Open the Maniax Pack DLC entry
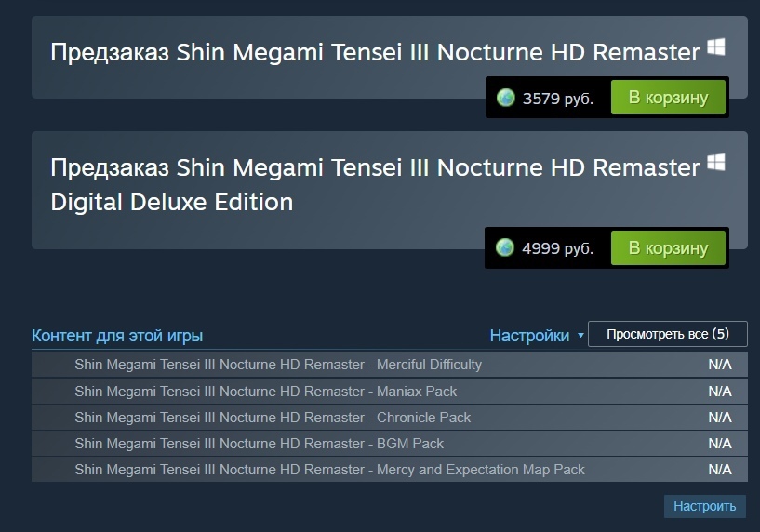This screenshot has height=532, width=760. point(266,392)
